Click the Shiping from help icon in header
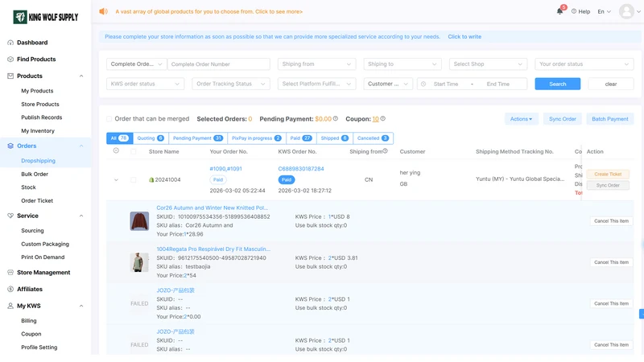Image resolution: width=644 pixels, height=362 pixels. [386, 151]
